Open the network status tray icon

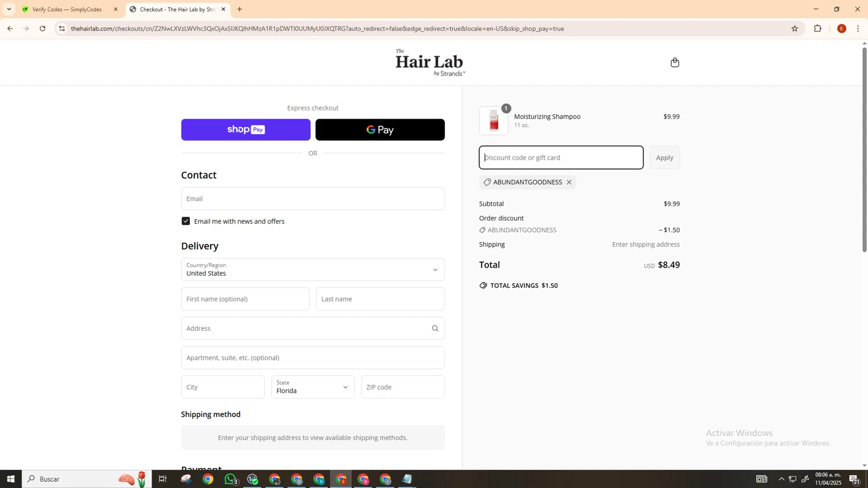[x=793, y=479]
